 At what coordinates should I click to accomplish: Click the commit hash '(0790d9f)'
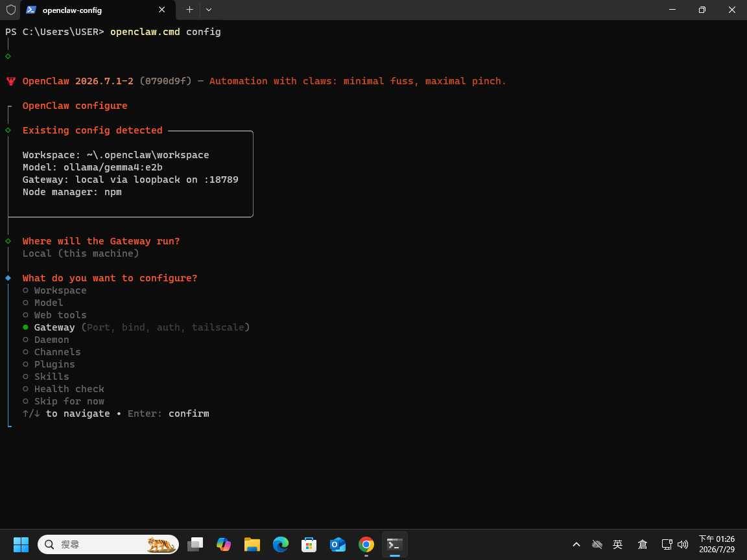[x=165, y=81]
